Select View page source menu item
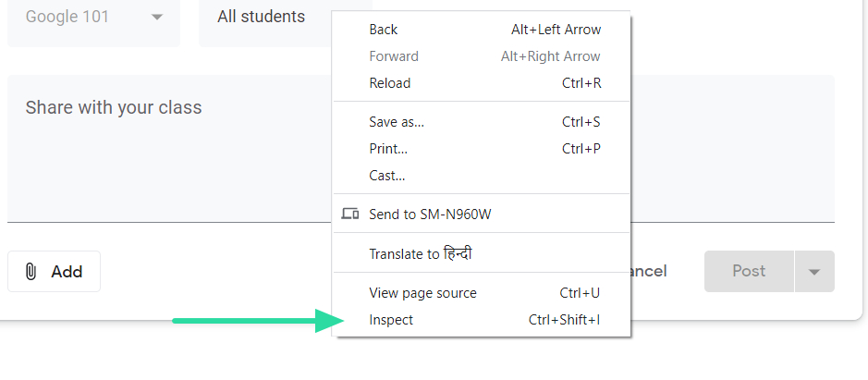Screen dimensions: 868x380 [x=422, y=293]
